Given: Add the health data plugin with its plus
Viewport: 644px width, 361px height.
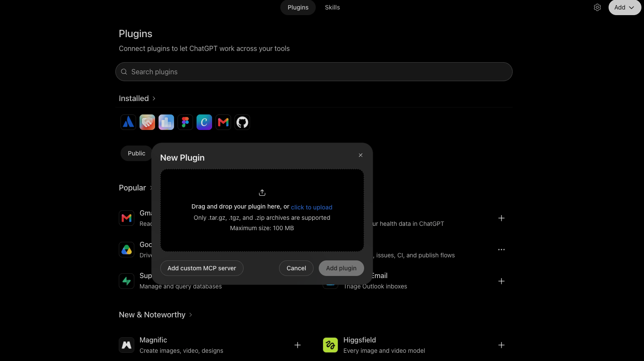Looking at the screenshot, I should pyautogui.click(x=501, y=218).
